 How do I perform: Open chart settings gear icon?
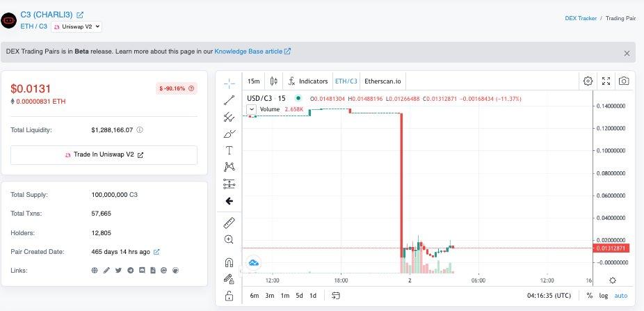click(x=588, y=81)
